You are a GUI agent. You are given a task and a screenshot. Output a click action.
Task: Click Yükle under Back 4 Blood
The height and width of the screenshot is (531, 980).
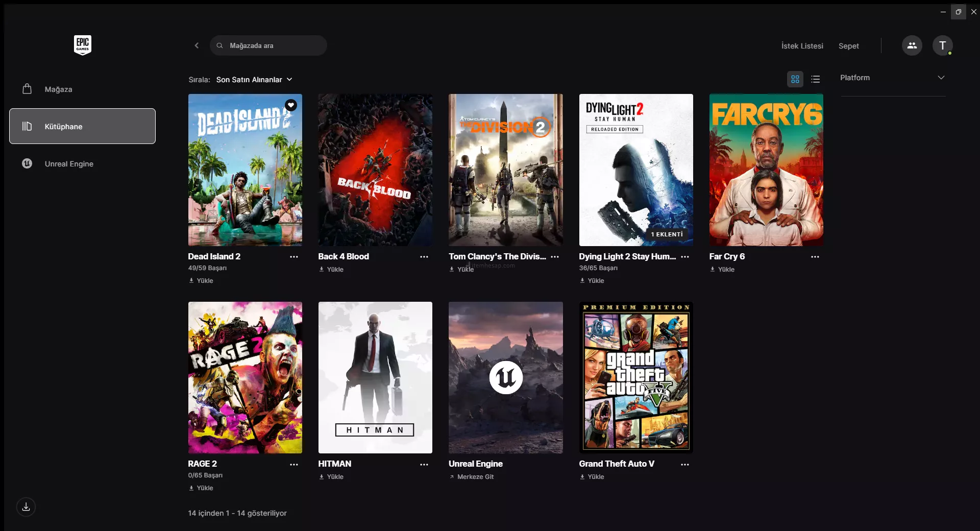331,270
